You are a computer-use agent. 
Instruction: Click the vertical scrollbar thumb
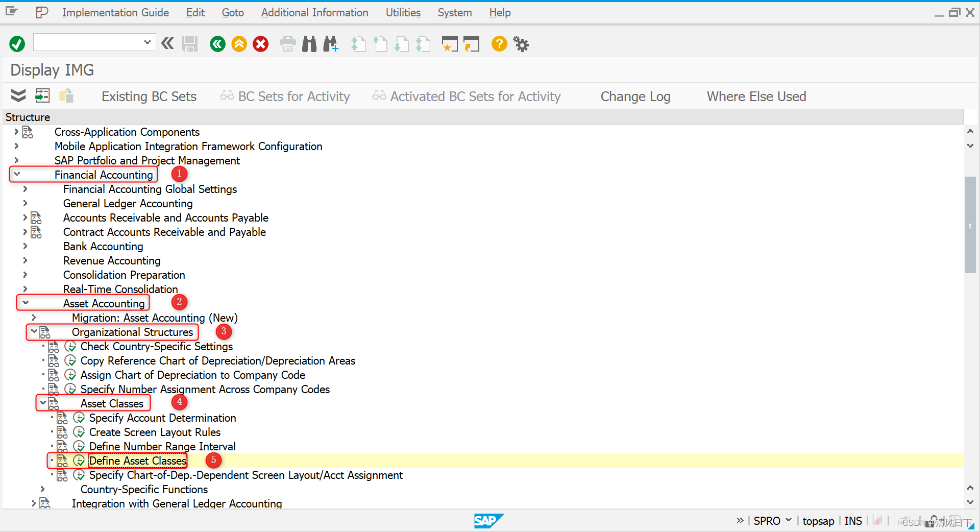click(x=970, y=225)
